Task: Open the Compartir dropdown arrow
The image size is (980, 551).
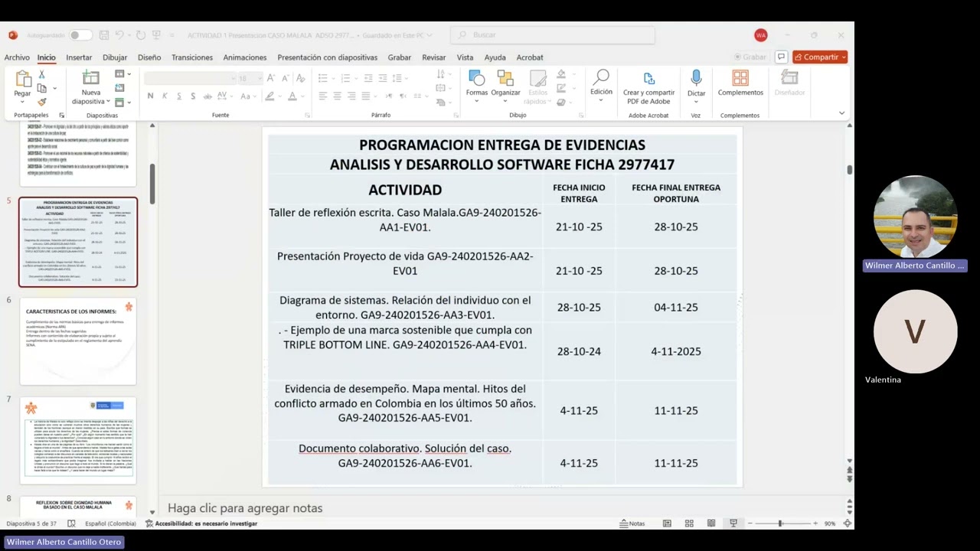Action: click(x=844, y=57)
